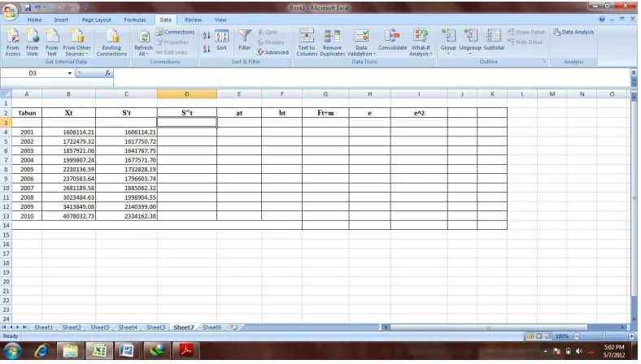Open the Page Layout tab
This screenshot has height=364, width=641.
point(96,19)
